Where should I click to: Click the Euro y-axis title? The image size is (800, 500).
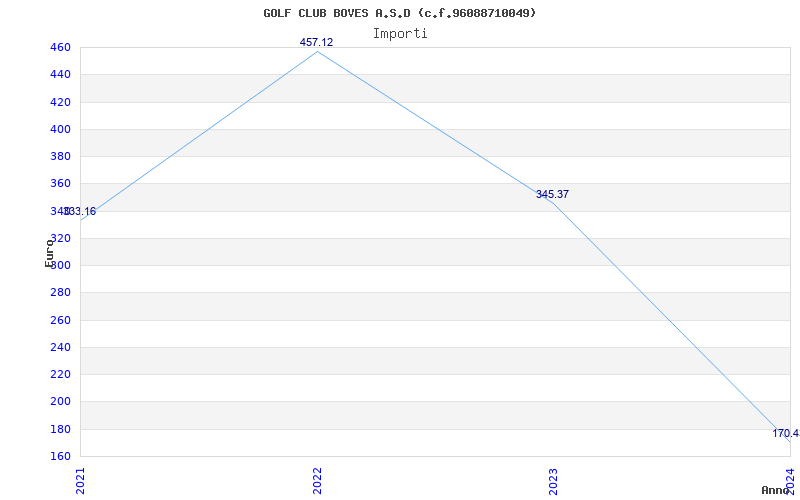(49, 253)
